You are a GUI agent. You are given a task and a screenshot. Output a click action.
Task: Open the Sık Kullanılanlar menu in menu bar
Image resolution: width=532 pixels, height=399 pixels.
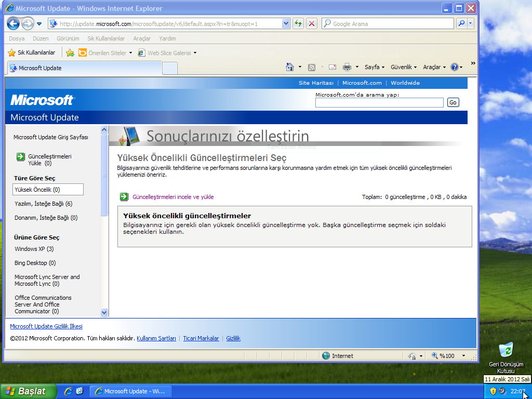(x=106, y=38)
